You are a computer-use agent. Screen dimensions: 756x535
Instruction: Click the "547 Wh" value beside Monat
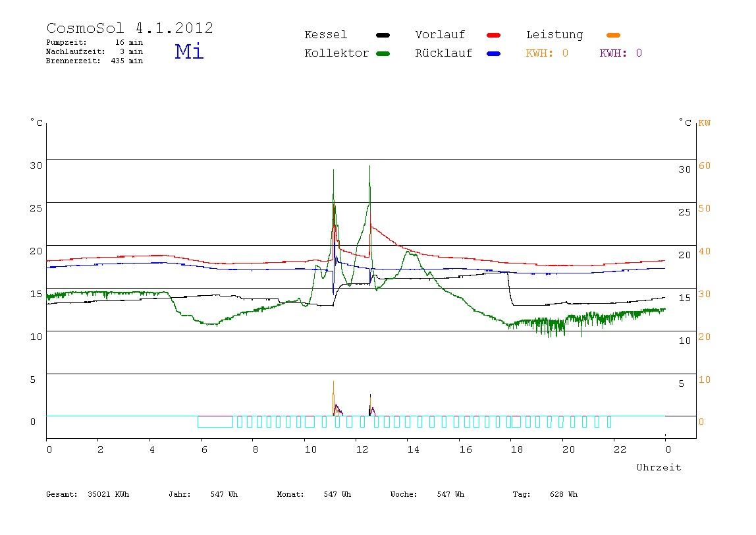[x=337, y=494]
